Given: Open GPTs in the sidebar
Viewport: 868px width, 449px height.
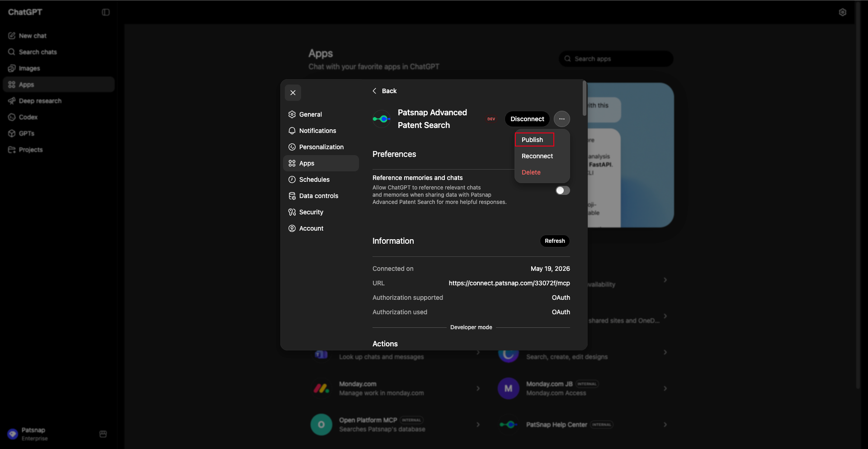Looking at the screenshot, I should tap(59, 133).
